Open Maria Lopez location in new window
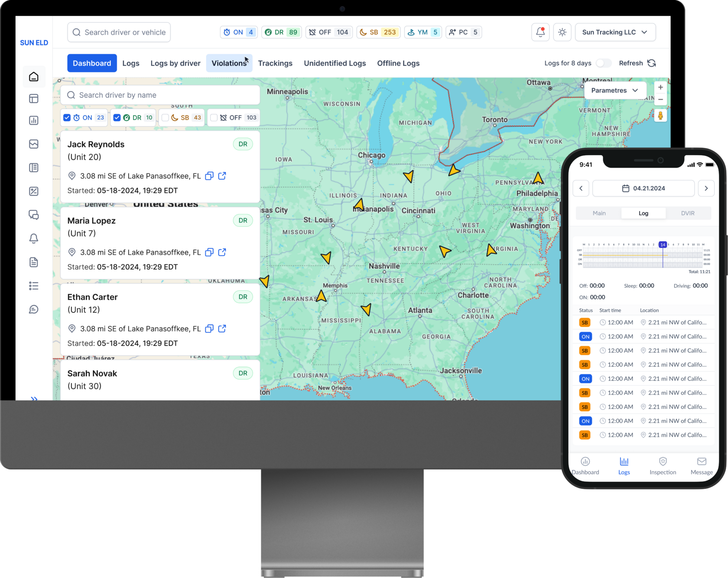 coord(222,252)
